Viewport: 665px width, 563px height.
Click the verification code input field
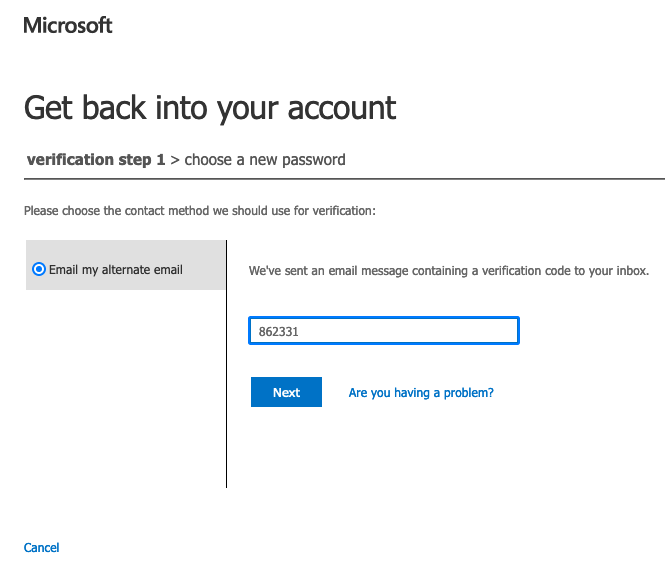383,331
